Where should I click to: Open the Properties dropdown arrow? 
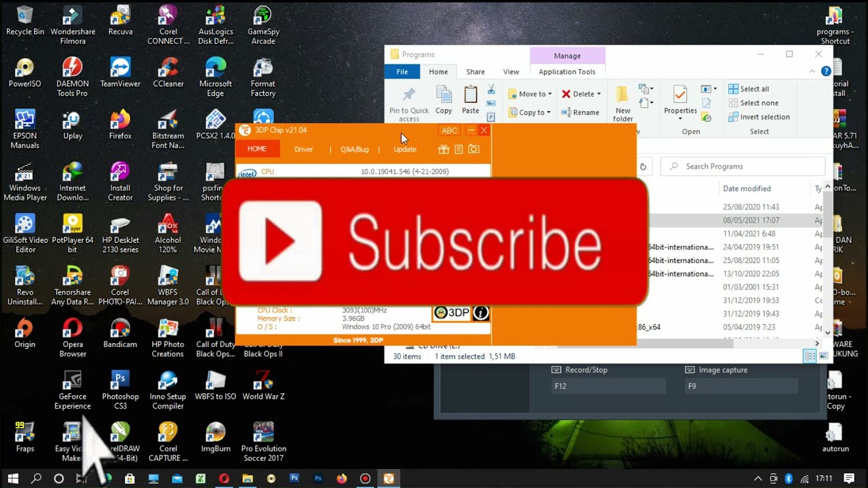tap(680, 119)
